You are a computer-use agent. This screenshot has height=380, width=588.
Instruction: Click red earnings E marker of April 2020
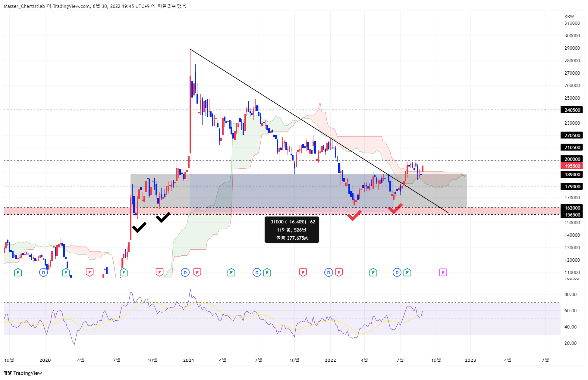[90, 273]
